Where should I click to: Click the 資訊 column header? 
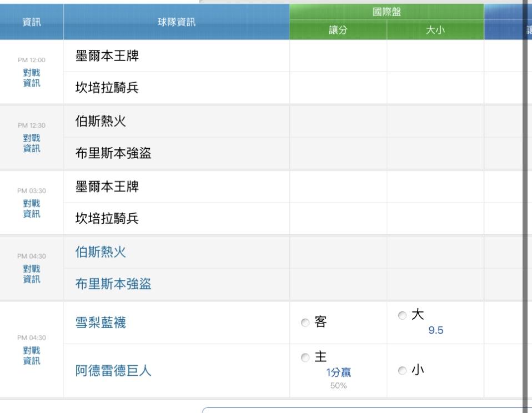point(31,22)
